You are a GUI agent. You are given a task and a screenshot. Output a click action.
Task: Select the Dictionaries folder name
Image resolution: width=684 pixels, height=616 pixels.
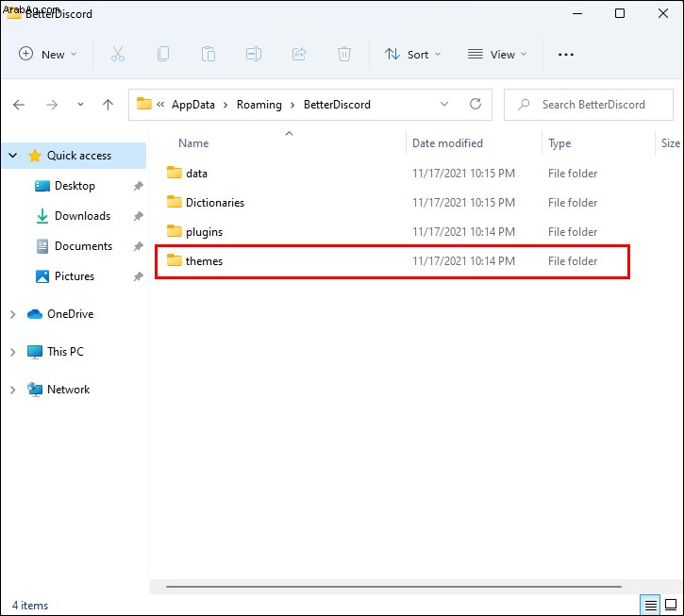pos(215,203)
